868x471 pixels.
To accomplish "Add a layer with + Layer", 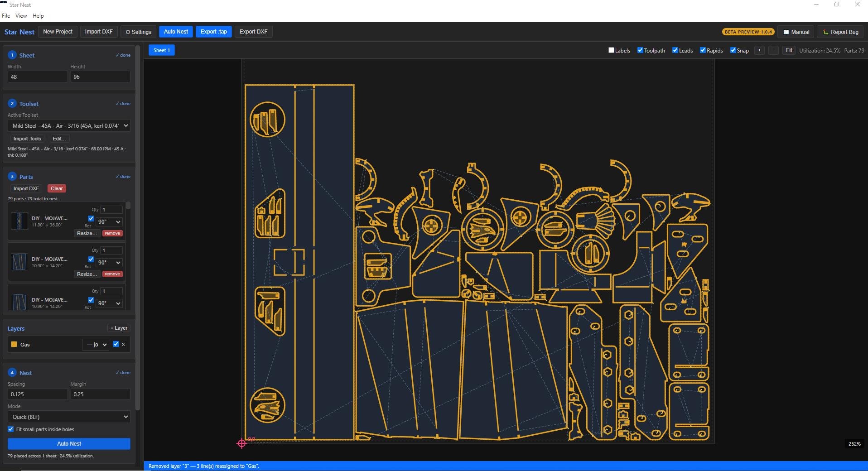I will (x=119, y=328).
